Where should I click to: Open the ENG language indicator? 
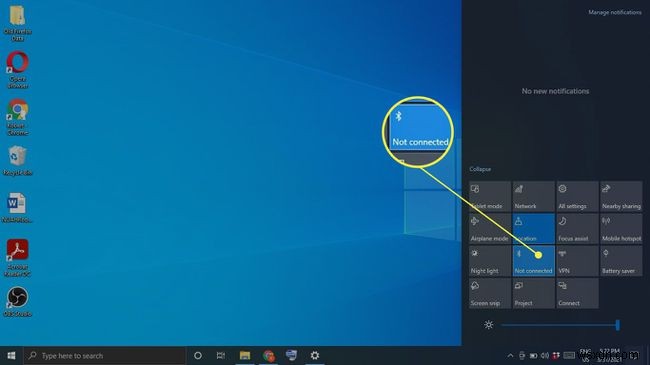tap(585, 355)
